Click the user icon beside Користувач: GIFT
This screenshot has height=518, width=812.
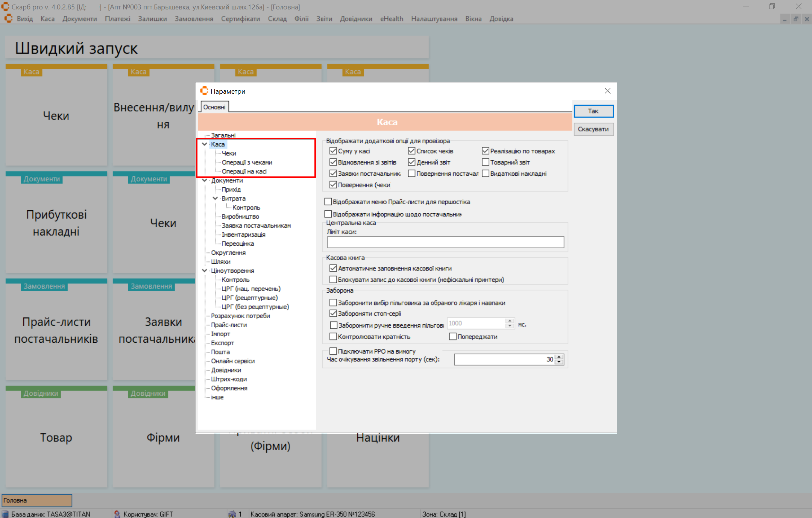point(117,514)
